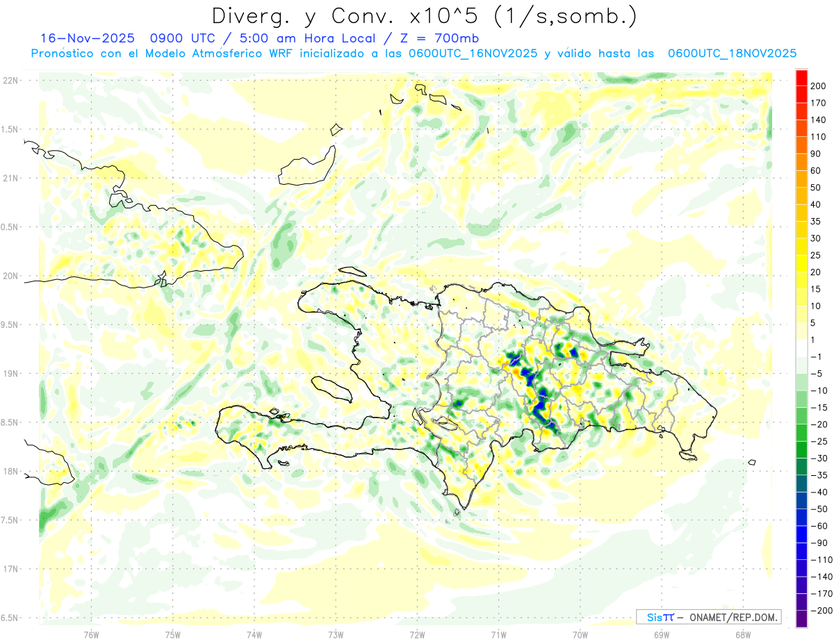The image size is (834, 644).
Task: Click the "-1" color scale label
Action: point(816,357)
